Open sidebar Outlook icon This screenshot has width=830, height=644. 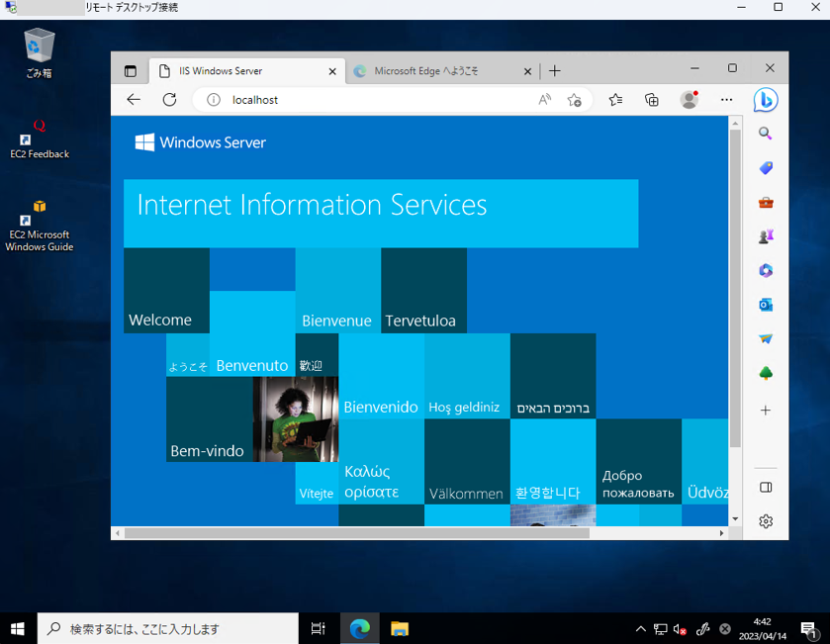[766, 305]
